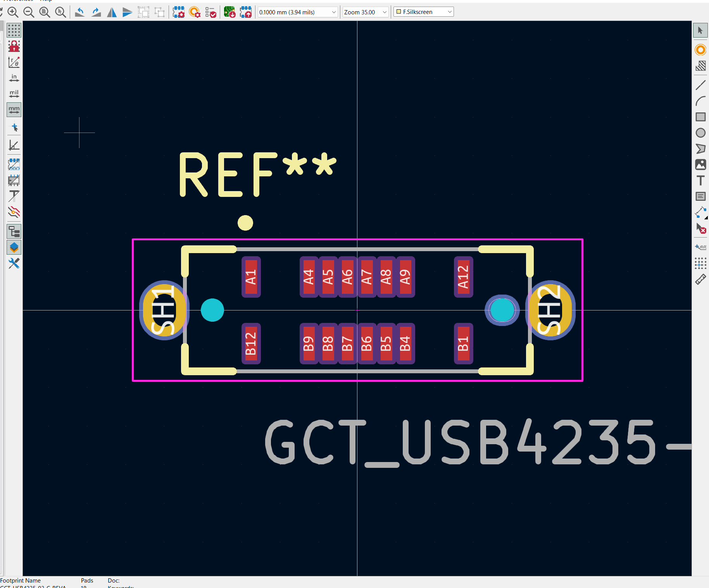Toggle the layers manager panel
Image resolution: width=709 pixels, height=588 pixels.
pos(14,247)
